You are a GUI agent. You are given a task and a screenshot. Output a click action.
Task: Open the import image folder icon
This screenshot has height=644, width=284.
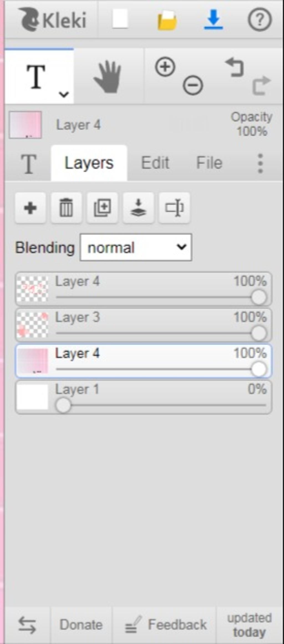pos(167,20)
